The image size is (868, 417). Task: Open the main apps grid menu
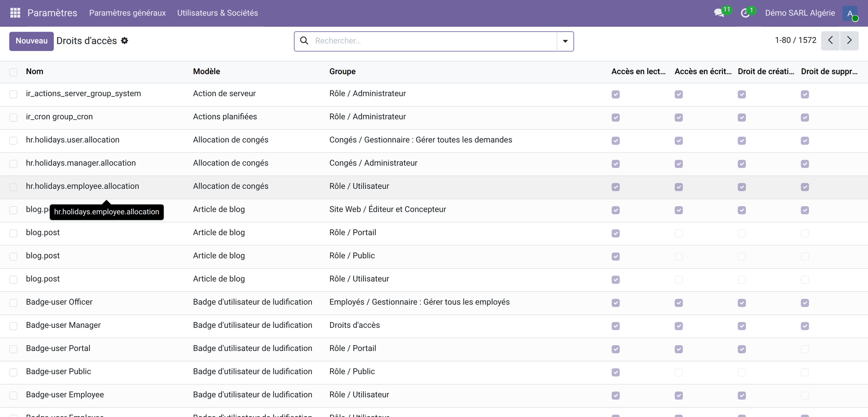15,13
